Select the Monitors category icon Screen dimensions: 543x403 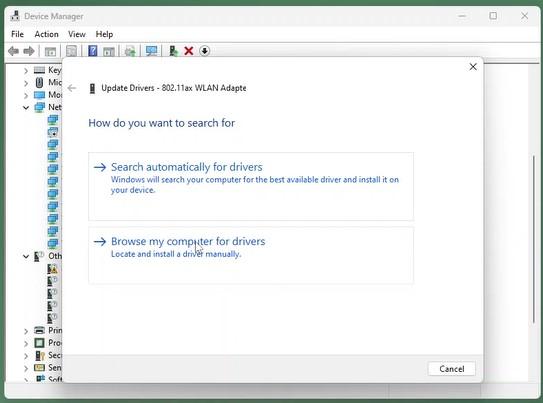(x=39, y=95)
